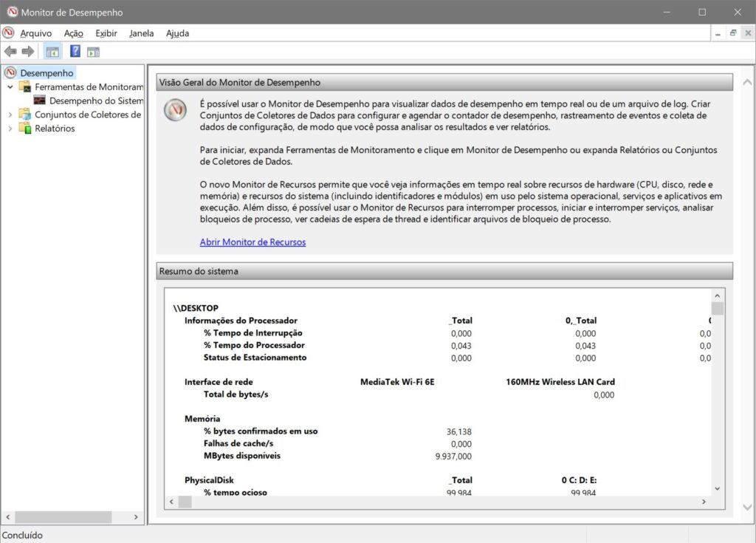Open the Ação menu
This screenshot has width=756, height=543.
(74, 33)
